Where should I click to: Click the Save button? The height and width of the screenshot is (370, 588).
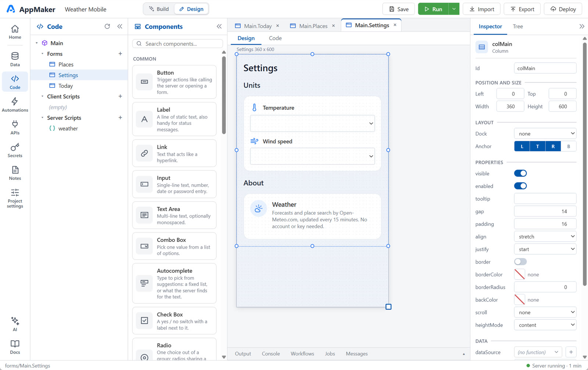pyautogui.click(x=399, y=9)
